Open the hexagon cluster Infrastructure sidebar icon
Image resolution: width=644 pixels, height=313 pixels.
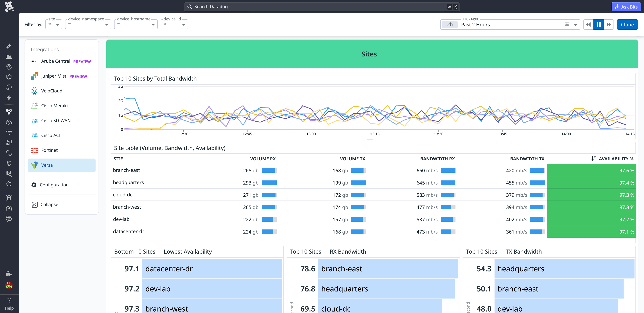click(x=9, y=112)
